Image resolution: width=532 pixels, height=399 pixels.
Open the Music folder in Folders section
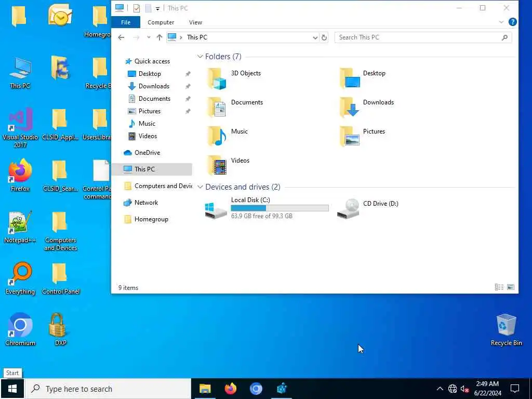[228, 137]
